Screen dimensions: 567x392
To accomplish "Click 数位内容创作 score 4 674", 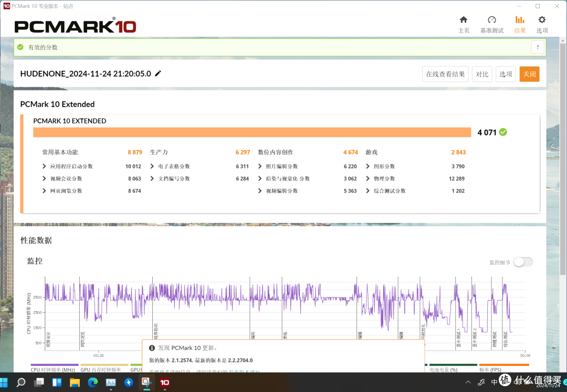I will tap(350, 153).
